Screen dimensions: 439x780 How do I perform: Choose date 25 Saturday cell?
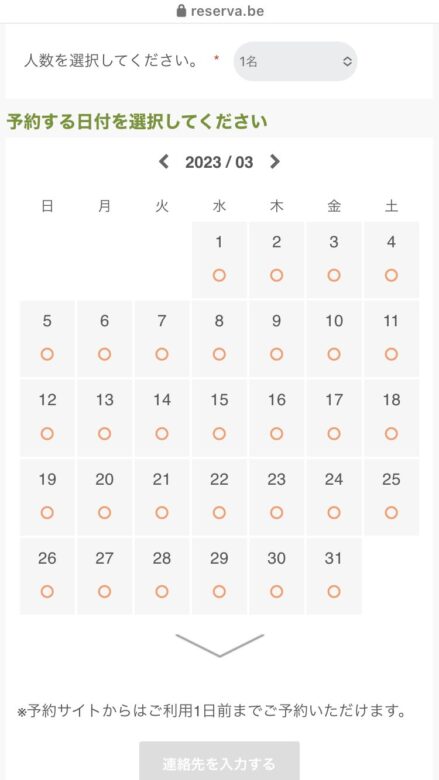pyautogui.click(x=391, y=497)
